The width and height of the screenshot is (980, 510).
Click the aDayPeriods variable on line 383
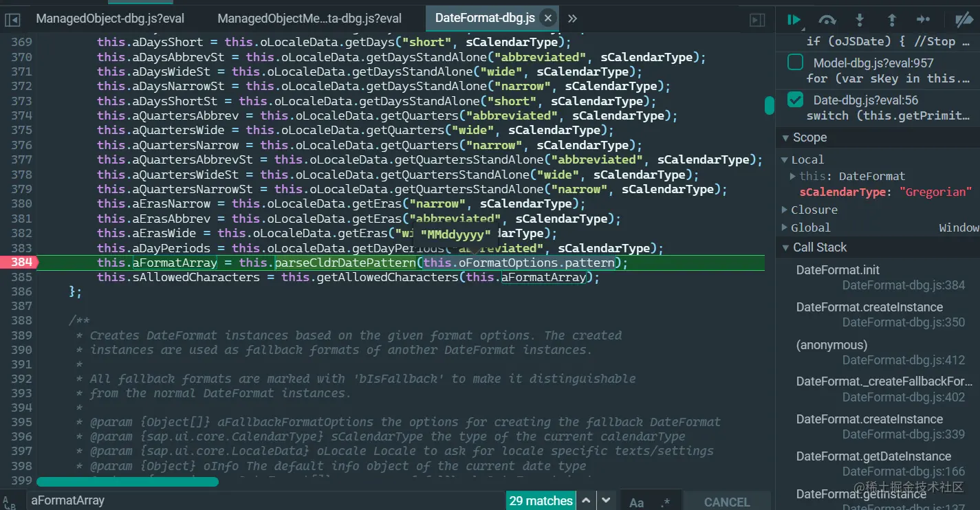coord(175,248)
